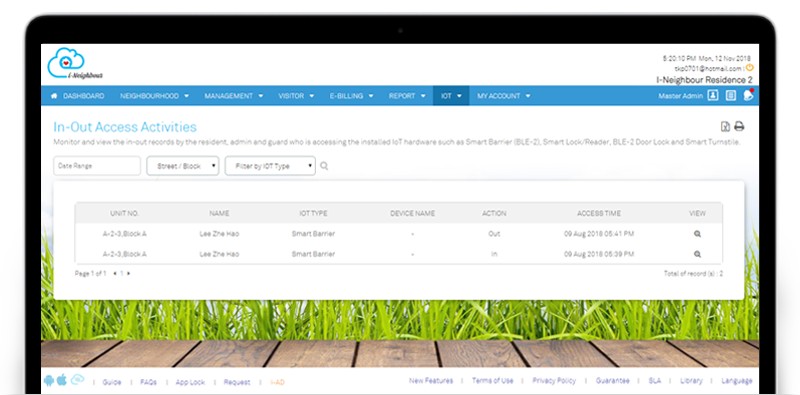Click the ACTION column header

pyautogui.click(x=494, y=213)
